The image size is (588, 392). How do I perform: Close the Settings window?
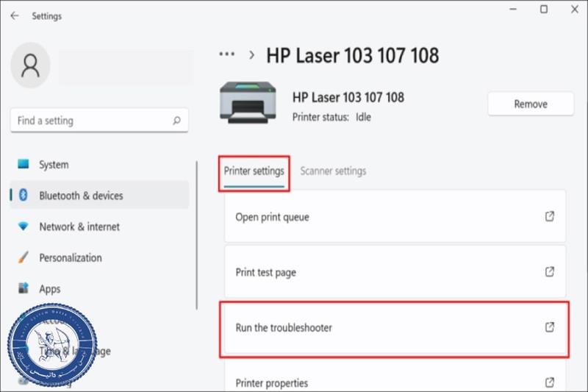[x=575, y=10]
